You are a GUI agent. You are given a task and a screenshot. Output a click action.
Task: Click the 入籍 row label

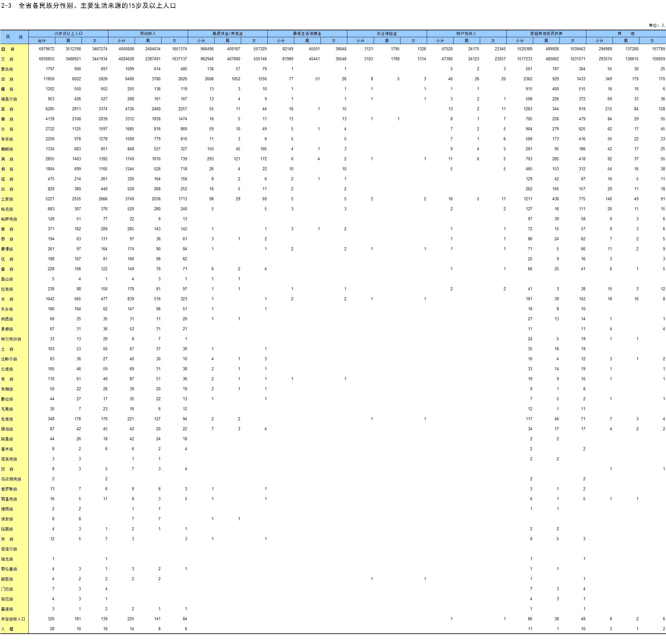tap(7, 629)
